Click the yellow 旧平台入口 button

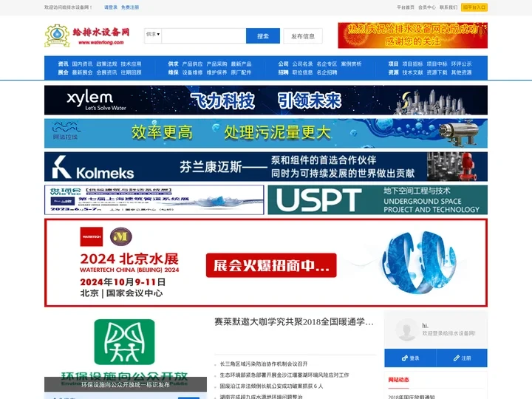474,7
